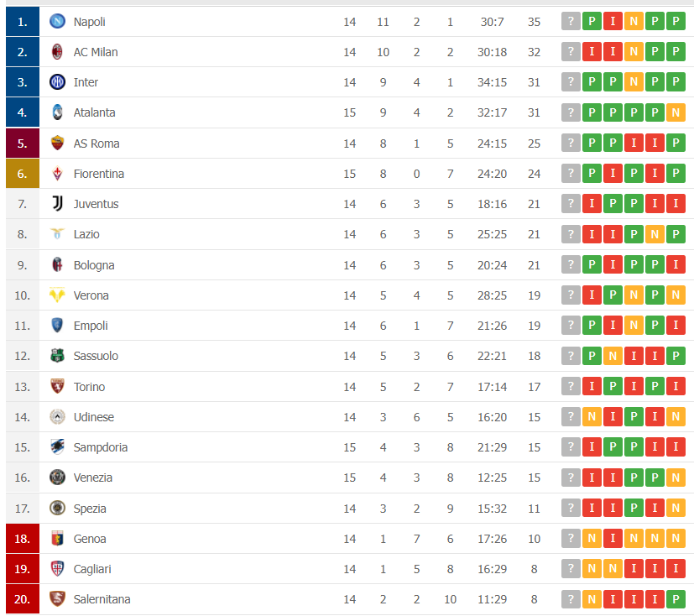Click the Genoa crest icon
The width and height of the screenshot is (694, 616).
[x=57, y=539]
